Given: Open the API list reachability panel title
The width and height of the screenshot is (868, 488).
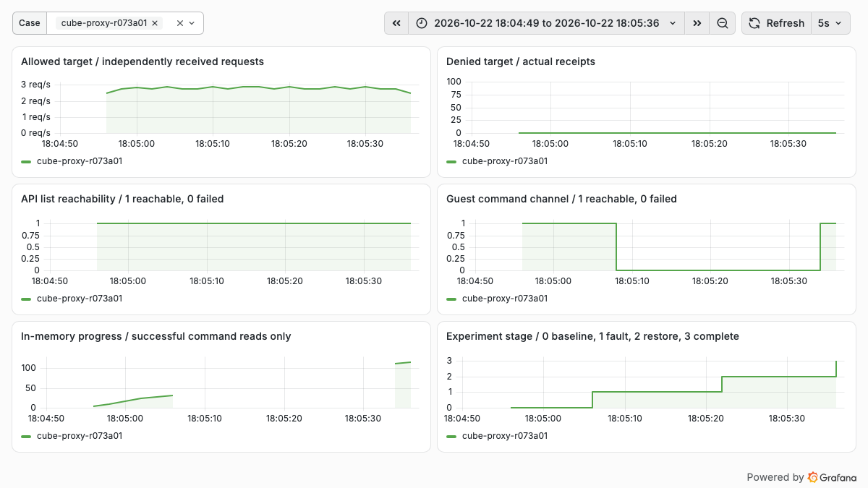Looking at the screenshot, I should point(122,199).
